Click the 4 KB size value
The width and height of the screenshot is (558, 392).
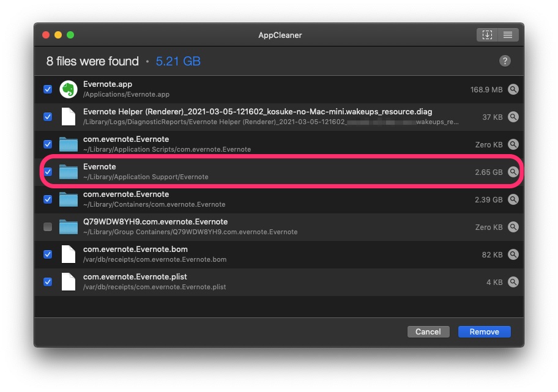[494, 282]
